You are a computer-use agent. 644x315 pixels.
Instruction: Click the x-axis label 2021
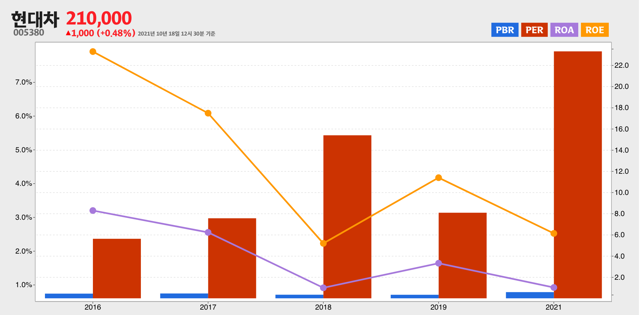point(554,307)
